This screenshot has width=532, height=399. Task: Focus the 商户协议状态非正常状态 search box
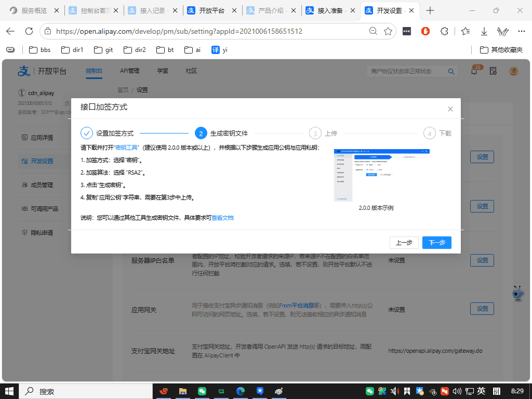click(407, 71)
